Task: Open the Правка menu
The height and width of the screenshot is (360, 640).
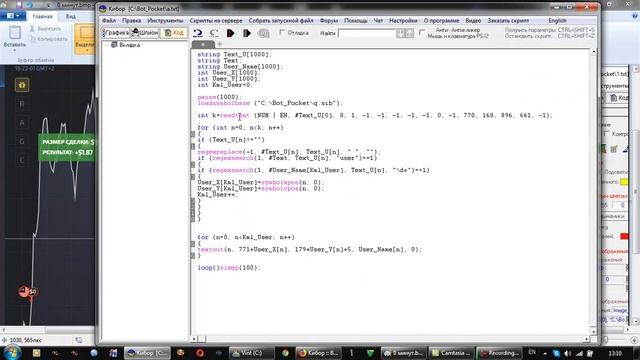Action: point(131,20)
